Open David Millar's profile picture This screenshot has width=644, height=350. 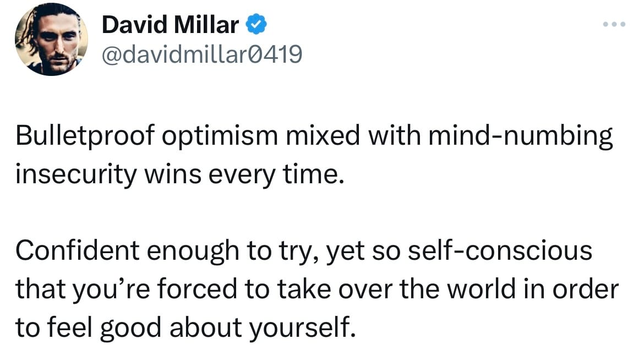[51, 40]
